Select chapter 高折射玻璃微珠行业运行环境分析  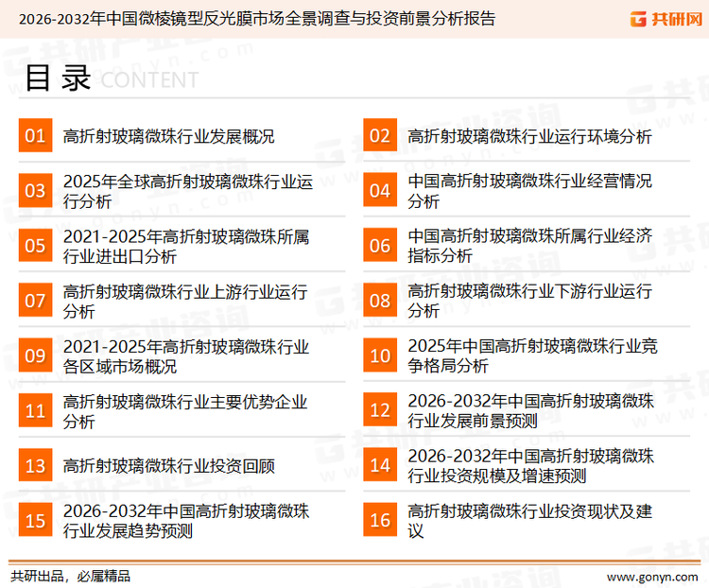[529, 136]
